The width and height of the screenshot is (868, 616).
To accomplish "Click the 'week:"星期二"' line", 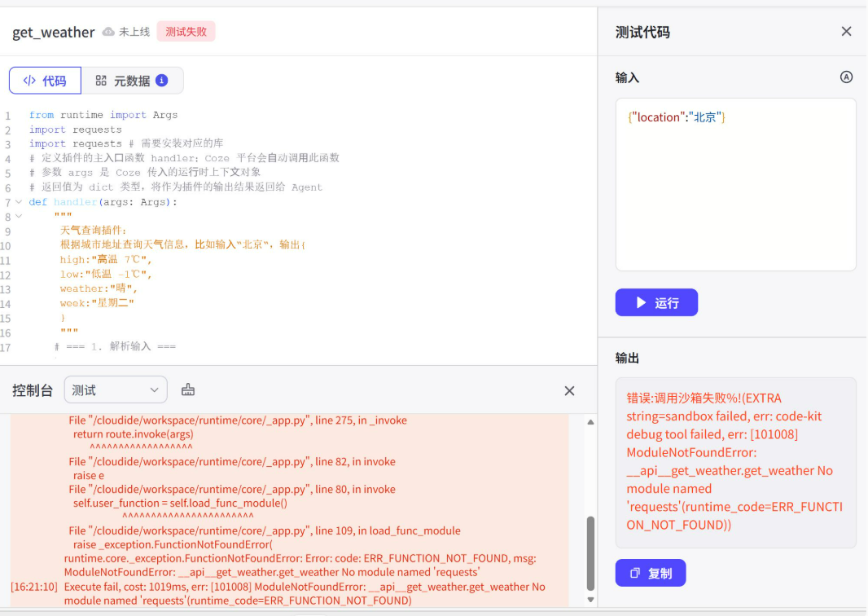I will click(97, 303).
